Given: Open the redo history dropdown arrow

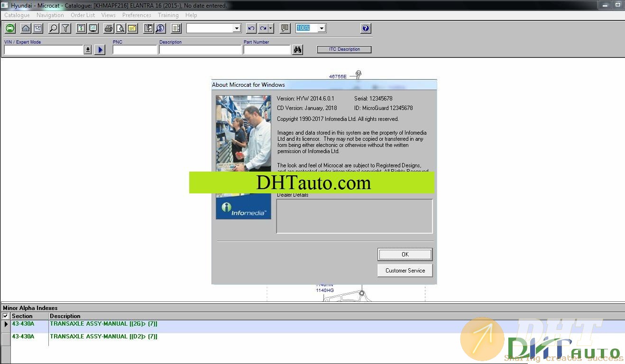Looking at the screenshot, I should (271, 28).
